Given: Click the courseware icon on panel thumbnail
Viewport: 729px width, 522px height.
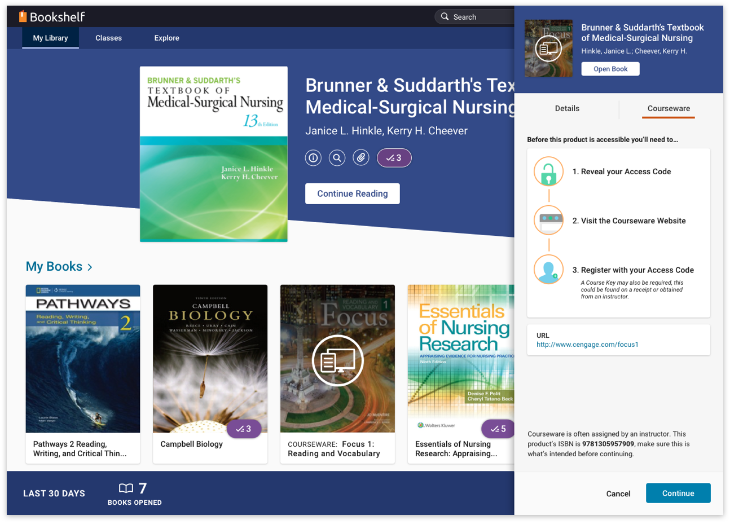Looking at the screenshot, I should click(x=549, y=48).
